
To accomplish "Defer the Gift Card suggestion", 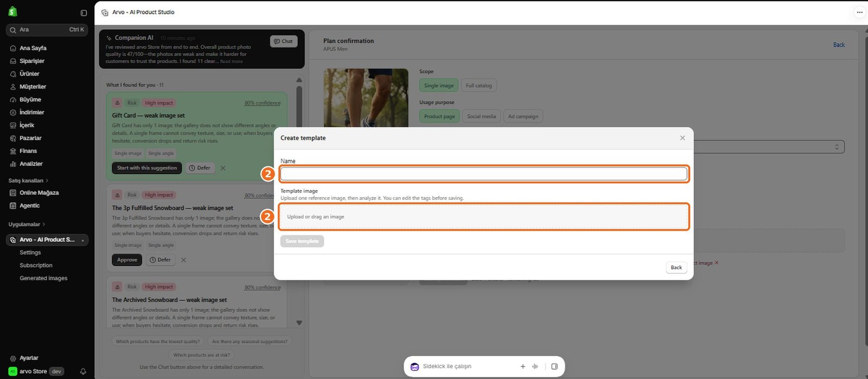I will tap(200, 168).
